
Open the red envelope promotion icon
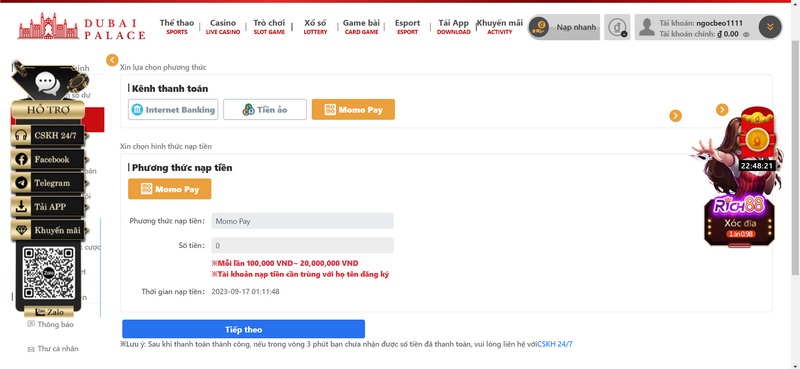(x=758, y=134)
